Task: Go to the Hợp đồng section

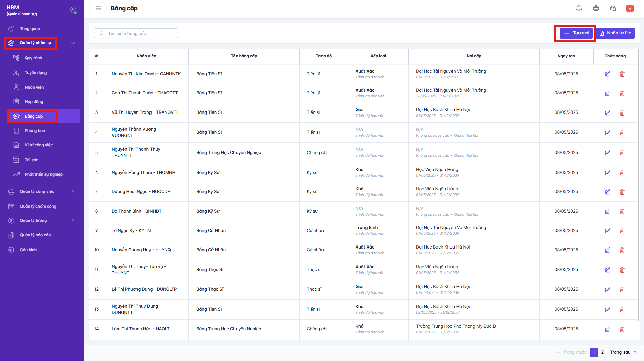Action: [34, 102]
